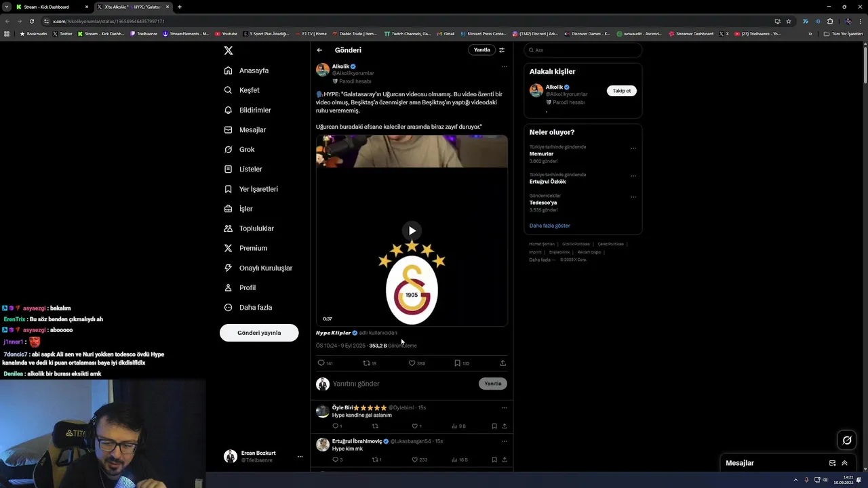Play the Galatasaray video

click(x=412, y=230)
